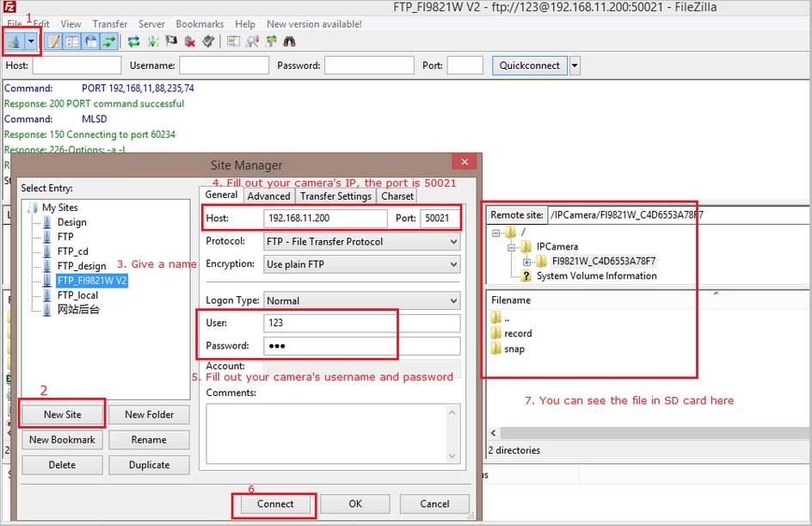Click Site Manager Port field 50021
The image size is (812, 526).
pos(440,218)
